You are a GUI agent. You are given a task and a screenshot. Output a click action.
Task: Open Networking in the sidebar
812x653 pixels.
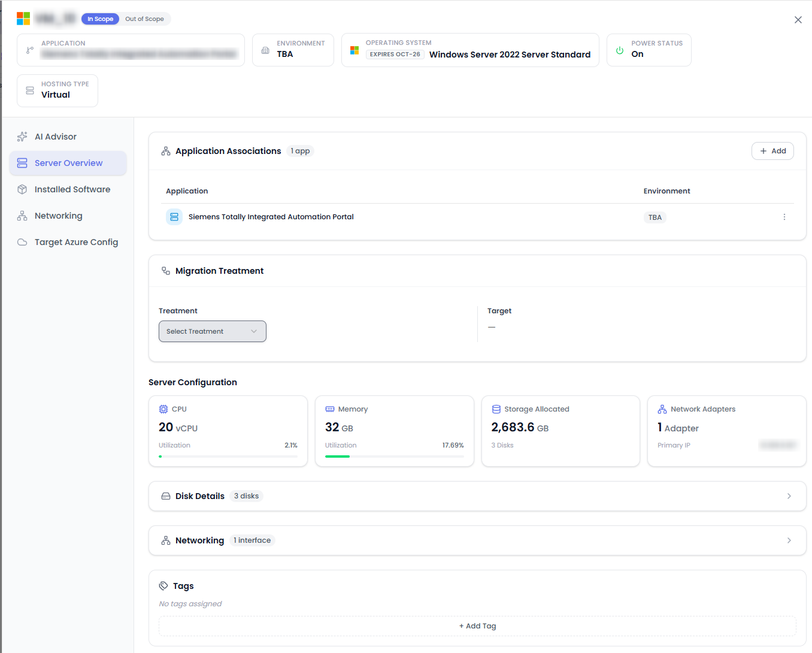pos(68,216)
